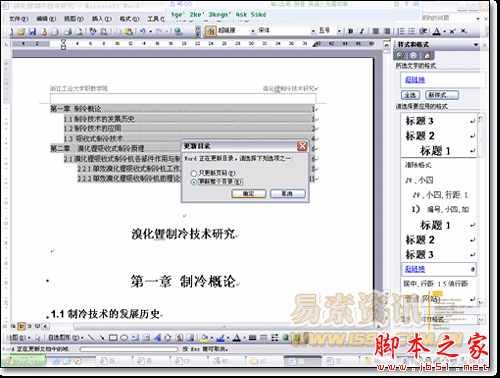Viewport: 500px width, 378px height.
Task: Expand the Undo history dropdown arrow
Action: [x=150, y=31]
